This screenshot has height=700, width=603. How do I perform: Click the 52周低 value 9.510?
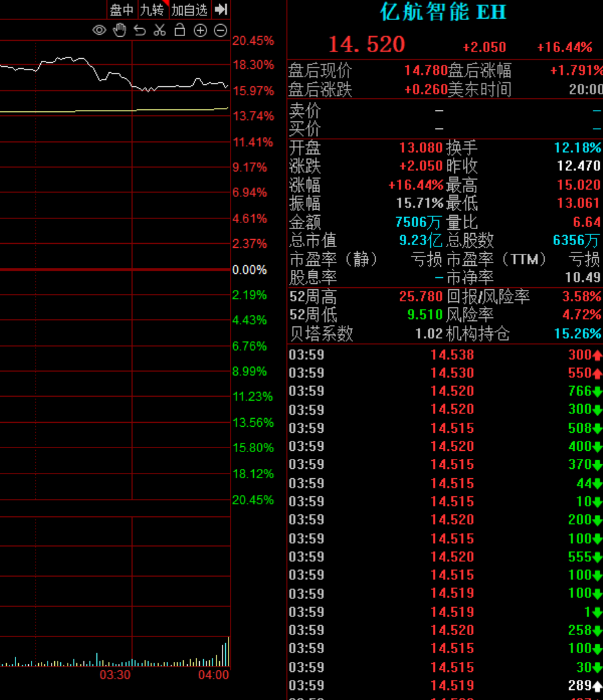coord(425,315)
